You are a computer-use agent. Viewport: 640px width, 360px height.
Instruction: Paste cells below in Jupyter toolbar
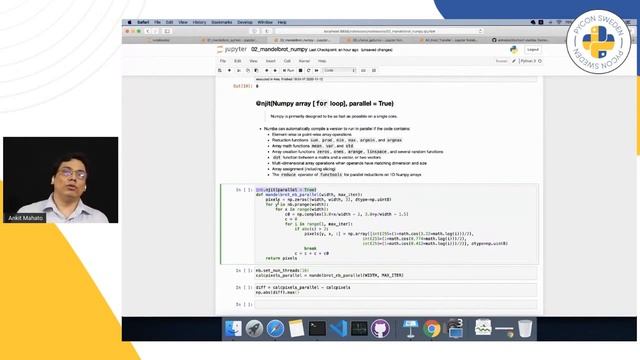click(x=256, y=71)
